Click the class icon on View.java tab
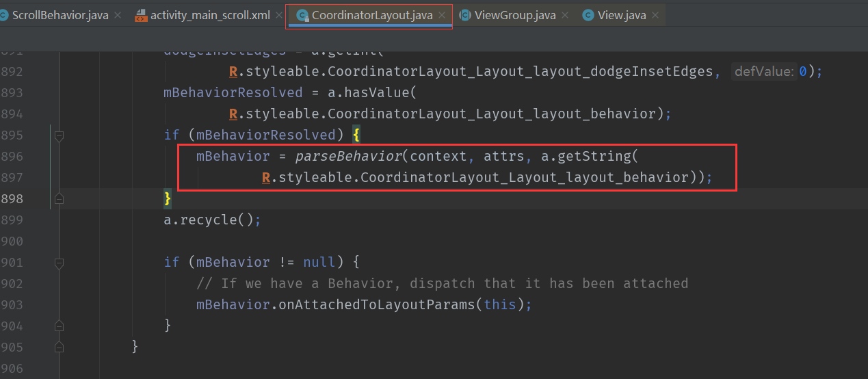 588,15
